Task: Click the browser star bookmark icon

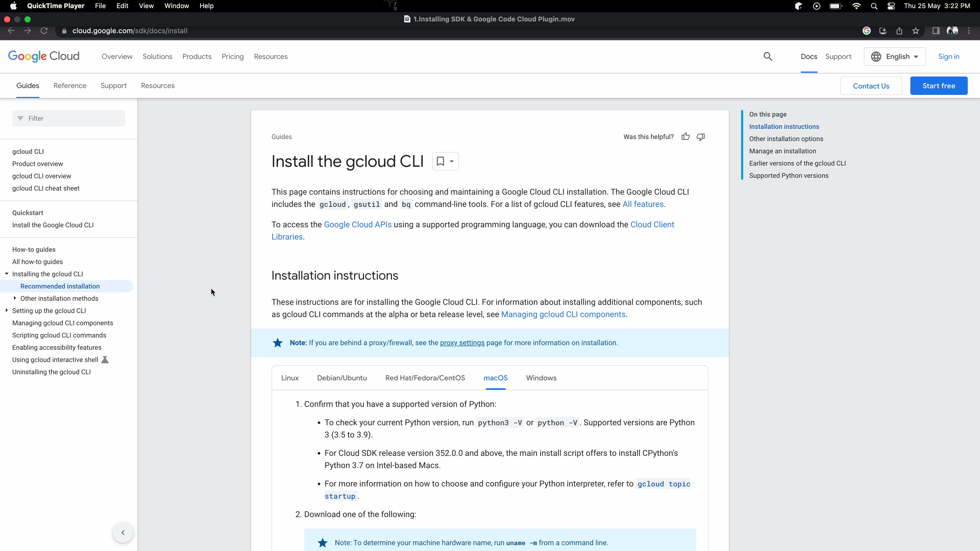Action: point(915,31)
